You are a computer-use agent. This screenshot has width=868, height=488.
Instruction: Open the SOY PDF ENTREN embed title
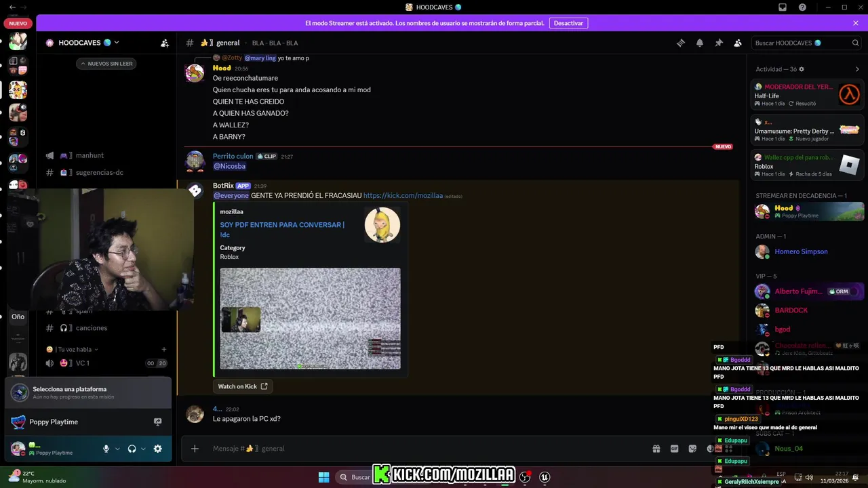click(282, 230)
